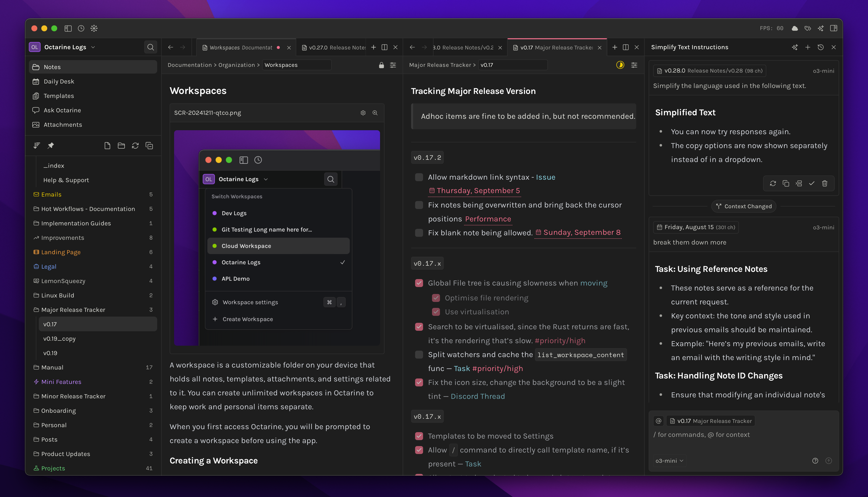This screenshot has width=868, height=497.
Task: Open Ask Octarine in sidebar
Action: (93, 110)
